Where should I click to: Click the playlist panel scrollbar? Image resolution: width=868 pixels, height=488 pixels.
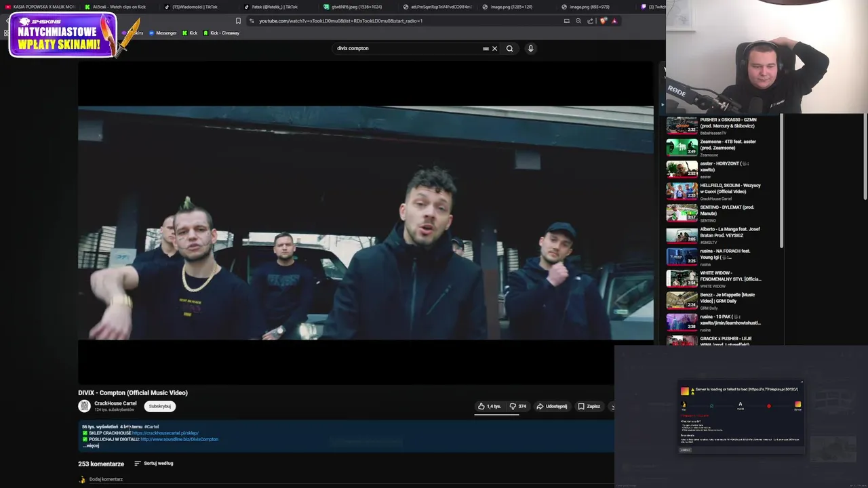coord(782,181)
